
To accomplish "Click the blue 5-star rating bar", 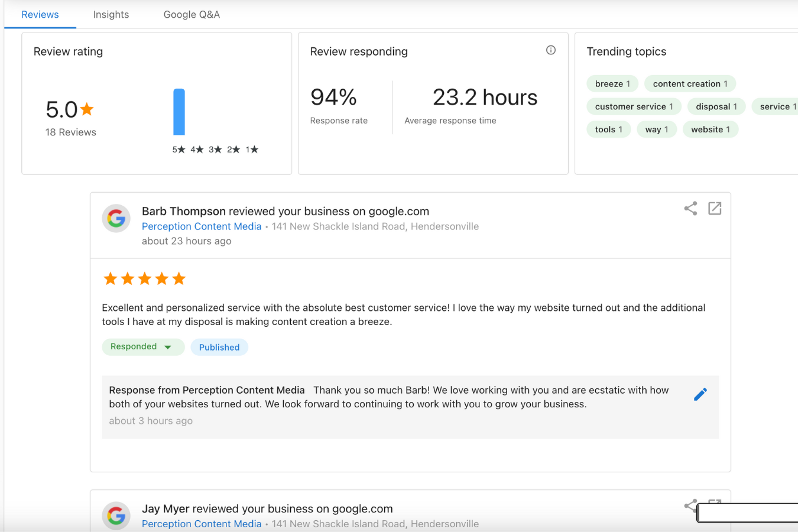I will [179, 112].
